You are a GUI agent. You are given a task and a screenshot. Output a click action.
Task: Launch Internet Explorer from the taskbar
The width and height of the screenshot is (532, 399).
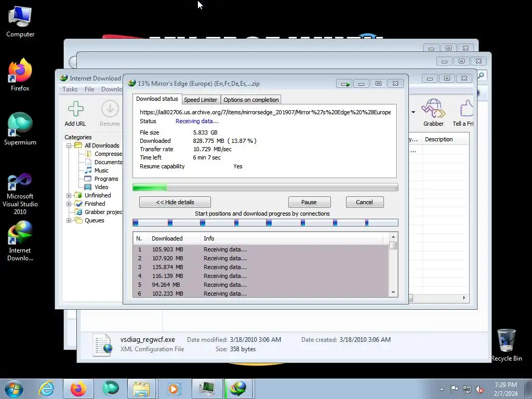coord(46,389)
